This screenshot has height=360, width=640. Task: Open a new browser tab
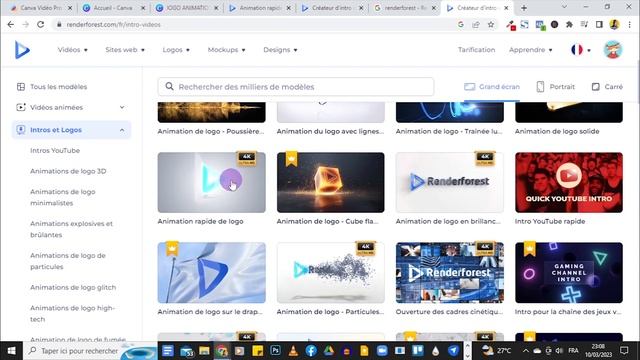point(524,8)
